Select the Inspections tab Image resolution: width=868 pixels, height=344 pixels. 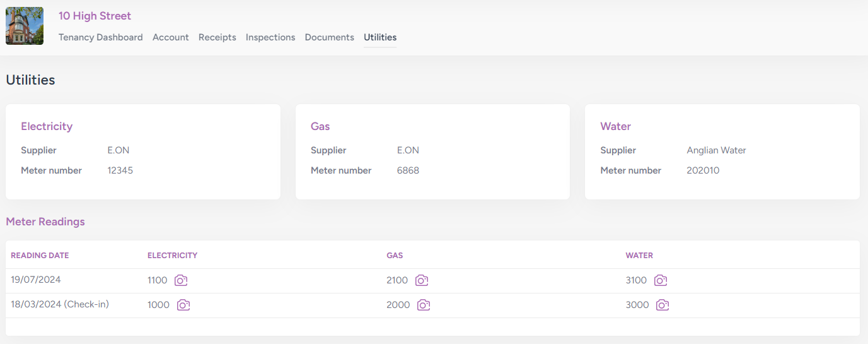click(270, 37)
